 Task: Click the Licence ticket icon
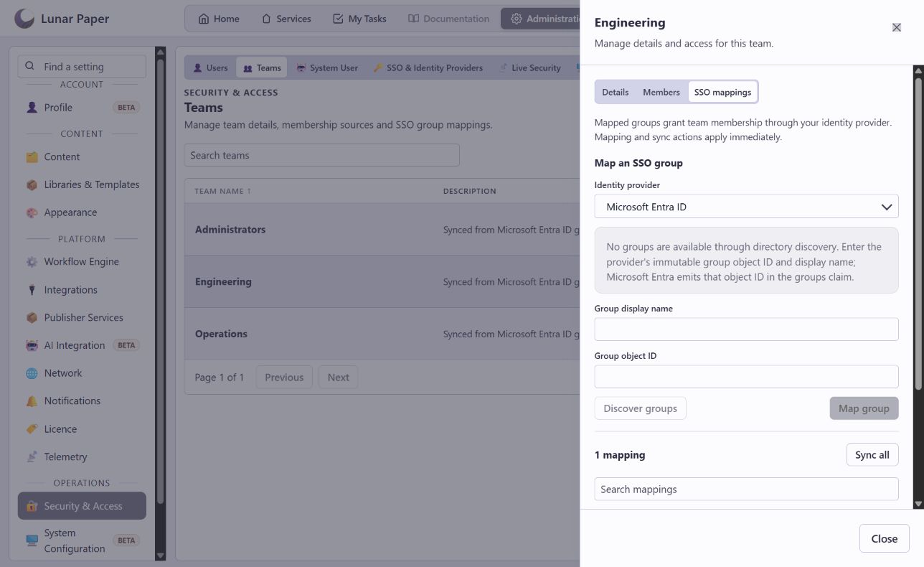point(32,429)
